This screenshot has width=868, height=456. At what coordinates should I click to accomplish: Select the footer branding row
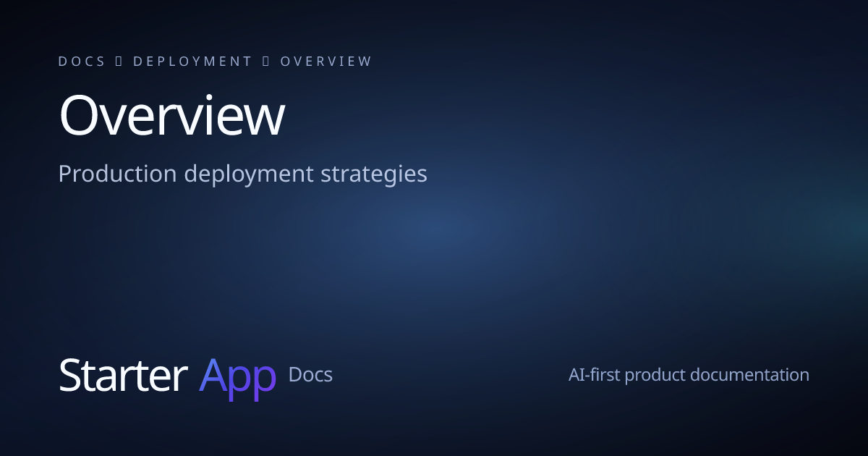[x=434, y=375]
